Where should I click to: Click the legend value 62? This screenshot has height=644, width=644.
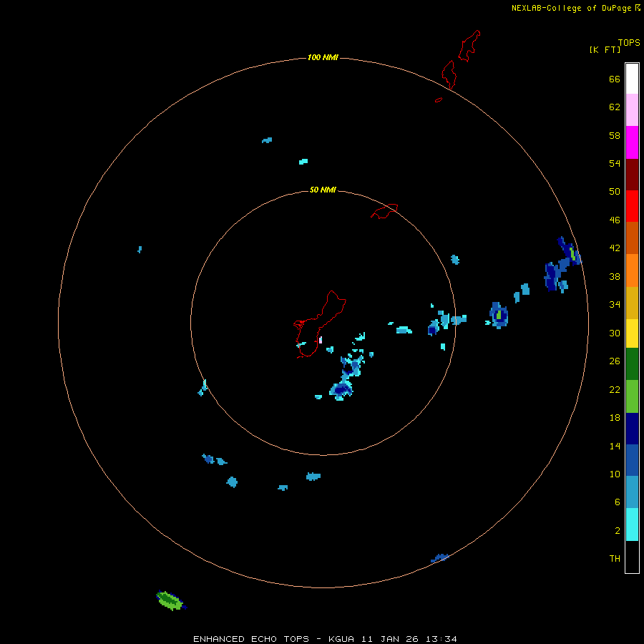point(615,107)
